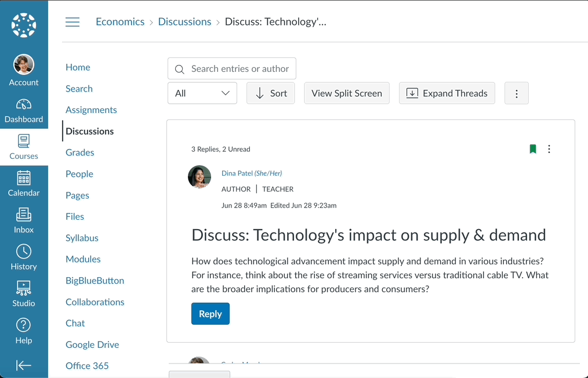Open Calendar in the global sidebar
Image resolution: width=588 pixels, height=378 pixels.
[x=24, y=184]
